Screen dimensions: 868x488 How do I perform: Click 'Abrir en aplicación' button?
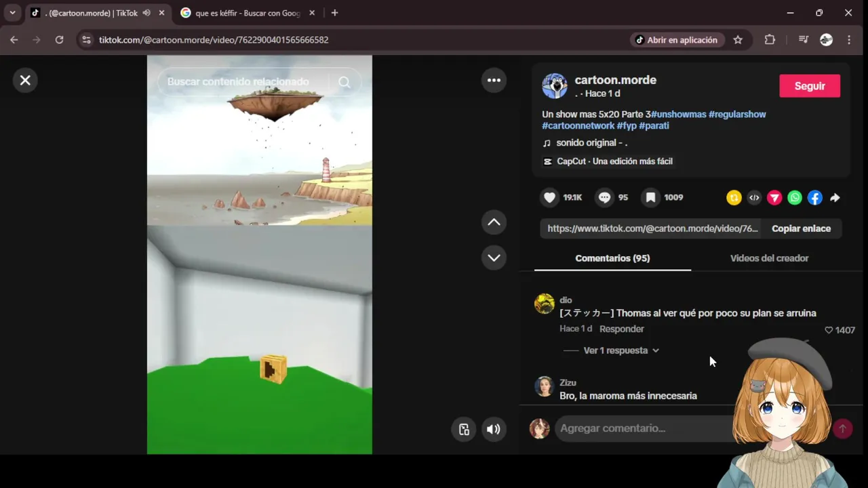676,40
